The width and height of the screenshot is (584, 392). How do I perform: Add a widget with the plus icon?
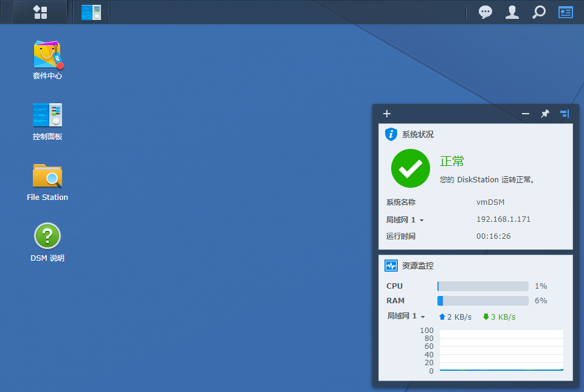click(x=387, y=114)
